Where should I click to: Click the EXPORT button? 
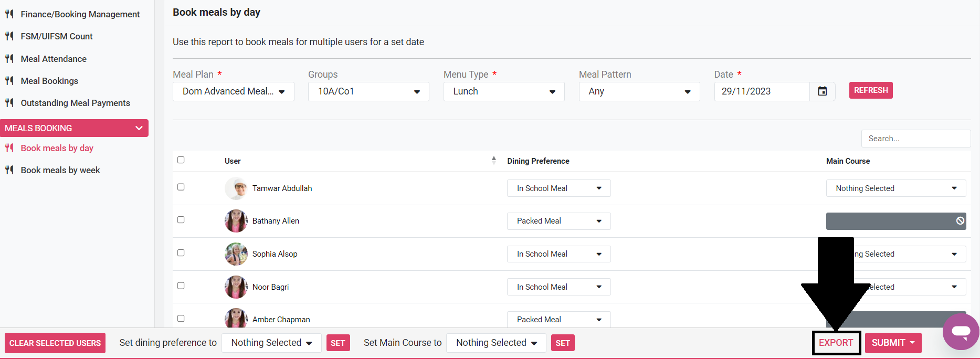(x=836, y=343)
